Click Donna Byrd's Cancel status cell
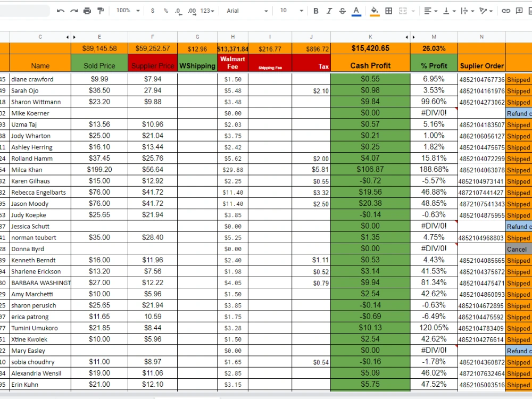The height and width of the screenshot is (399, 532). pos(519,249)
